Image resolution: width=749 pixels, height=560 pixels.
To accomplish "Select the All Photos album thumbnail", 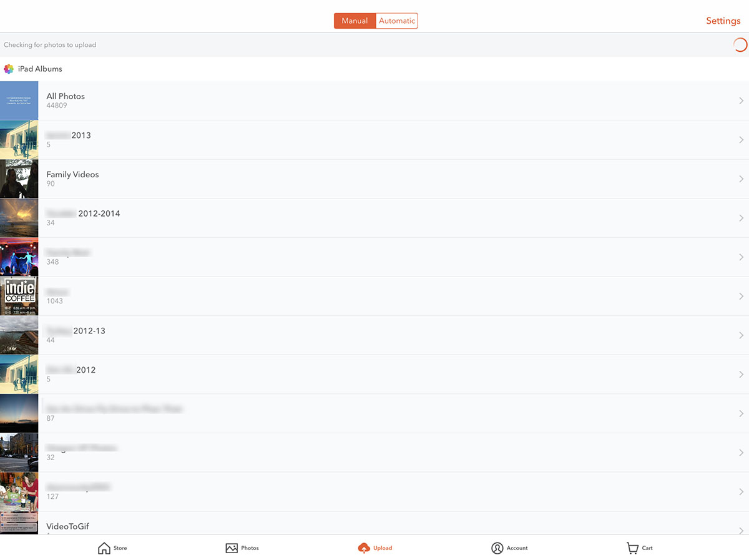I will coord(19,101).
